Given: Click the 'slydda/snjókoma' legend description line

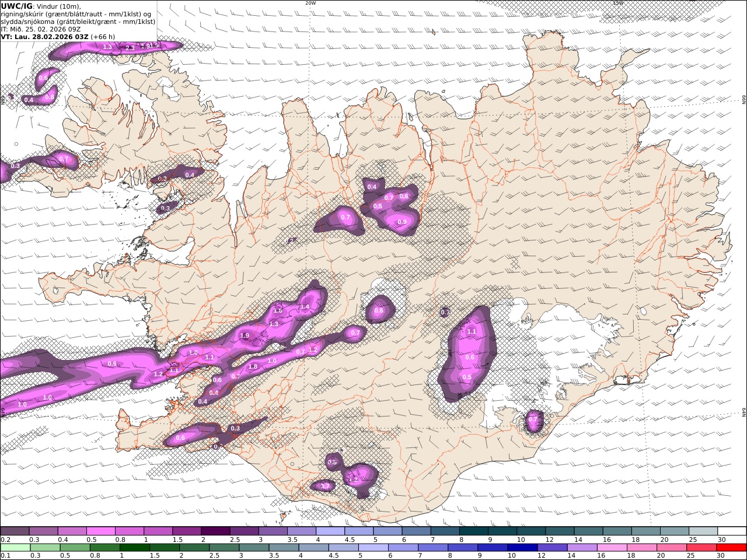Looking at the screenshot, I should click(78, 22).
